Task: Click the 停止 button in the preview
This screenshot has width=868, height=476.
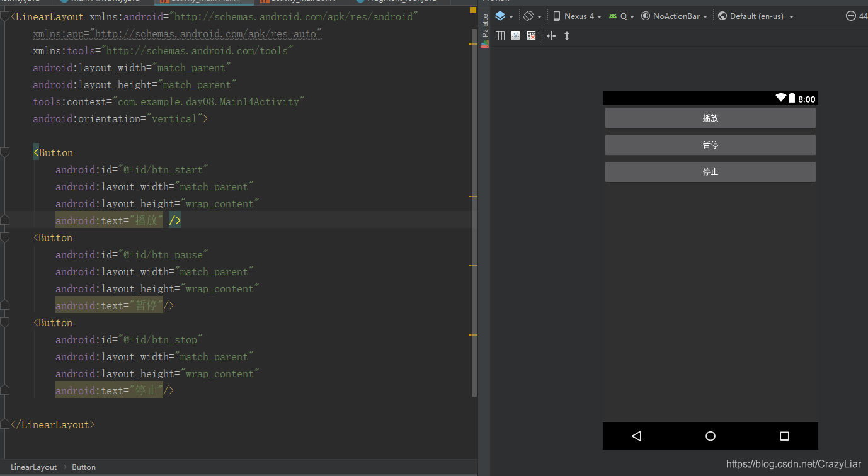Action: (711, 172)
